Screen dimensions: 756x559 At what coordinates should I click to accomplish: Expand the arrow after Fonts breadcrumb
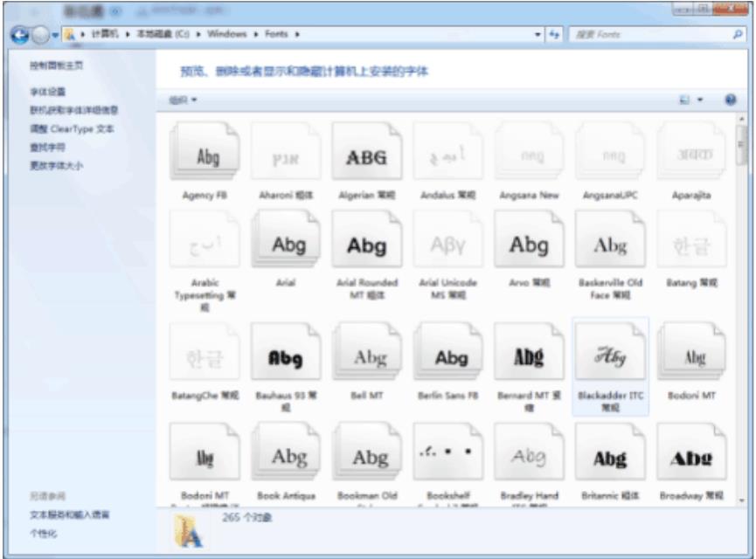[297, 34]
